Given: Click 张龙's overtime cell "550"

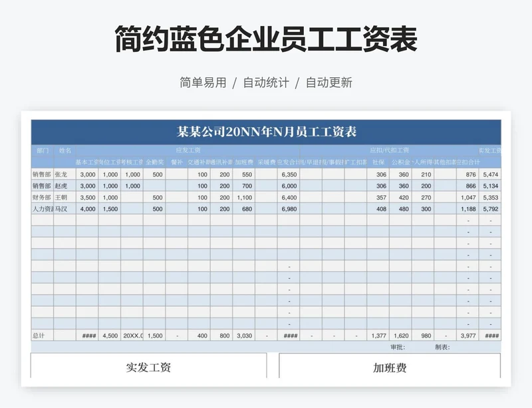Looking at the screenshot, I should coord(244,174).
